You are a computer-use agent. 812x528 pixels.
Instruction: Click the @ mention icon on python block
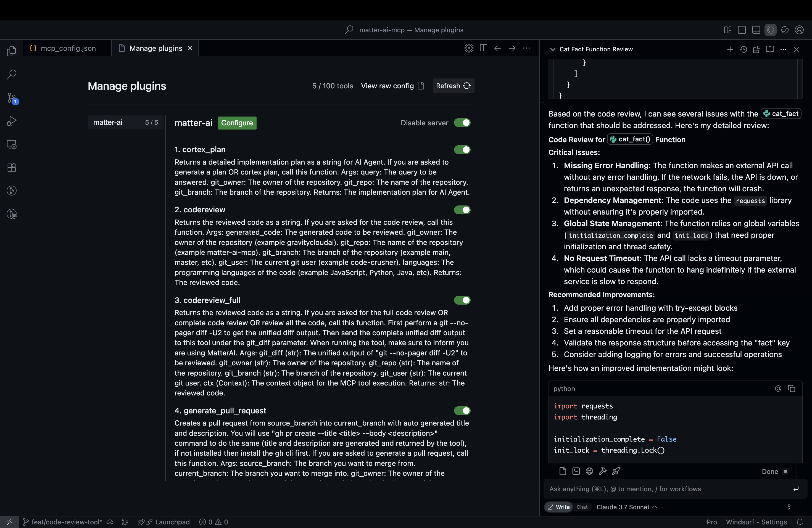click(x=778, y=389)
